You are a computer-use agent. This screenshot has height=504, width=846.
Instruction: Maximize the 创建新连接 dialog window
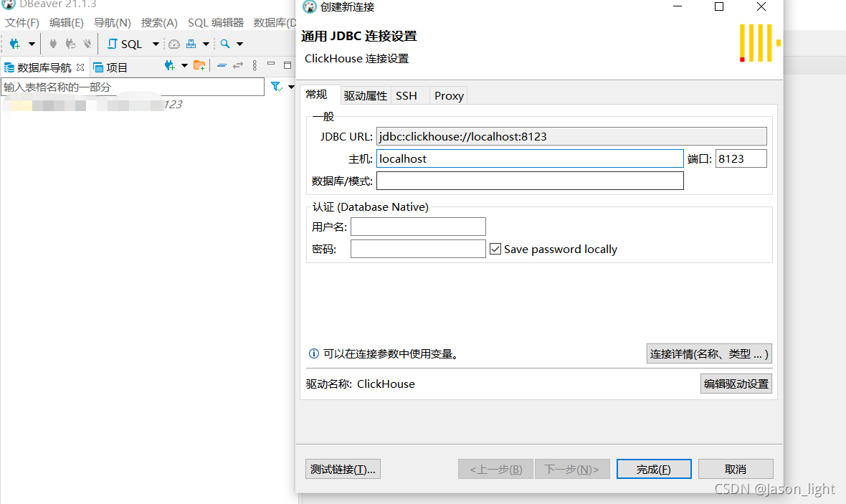[x=718, y=6]
